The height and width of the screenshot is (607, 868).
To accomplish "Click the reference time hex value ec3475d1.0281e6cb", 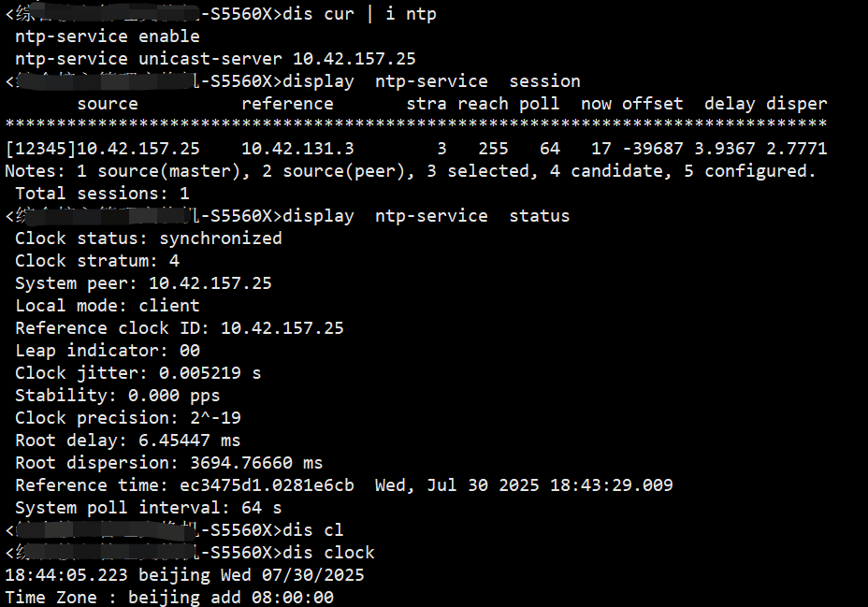I will click(x=267, y=485).
